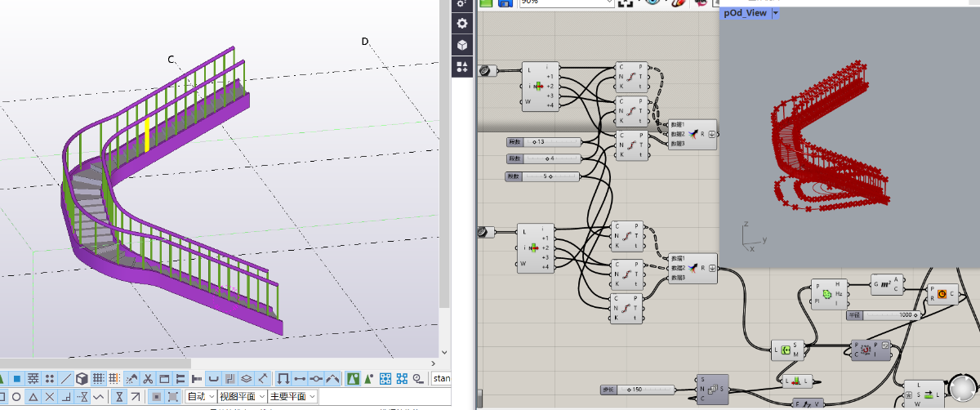This screenshot has height=410, width=980.
Task: Open the 视图平面 dropdown
Action: point(242,396)
